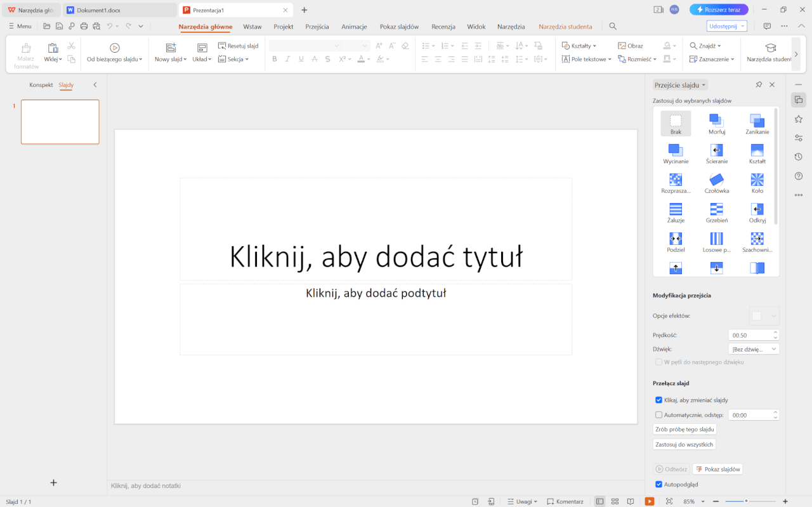Screen dimensions: 812x507
Task: Switch to Konspekt pane tab
Action: [41, 85]
